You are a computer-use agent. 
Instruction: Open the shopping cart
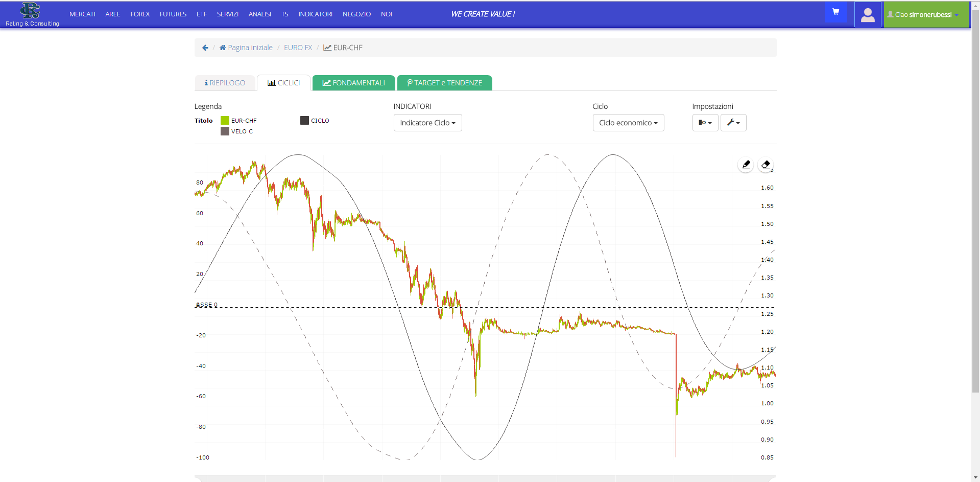coord(835,12)
